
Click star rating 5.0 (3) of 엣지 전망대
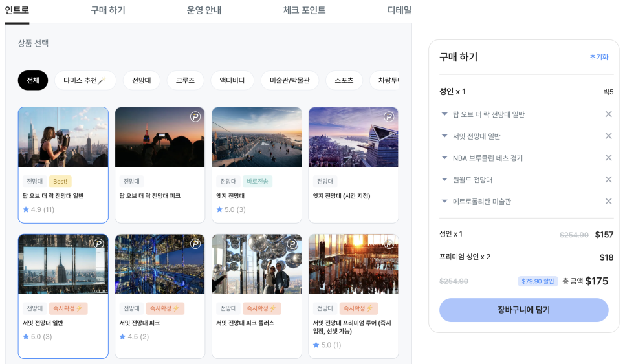click(x=231, y=209)
